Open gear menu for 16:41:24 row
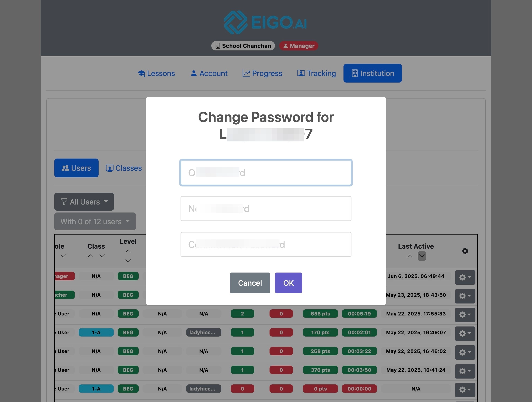Screen dimensions: 532x402 point(465,371)
